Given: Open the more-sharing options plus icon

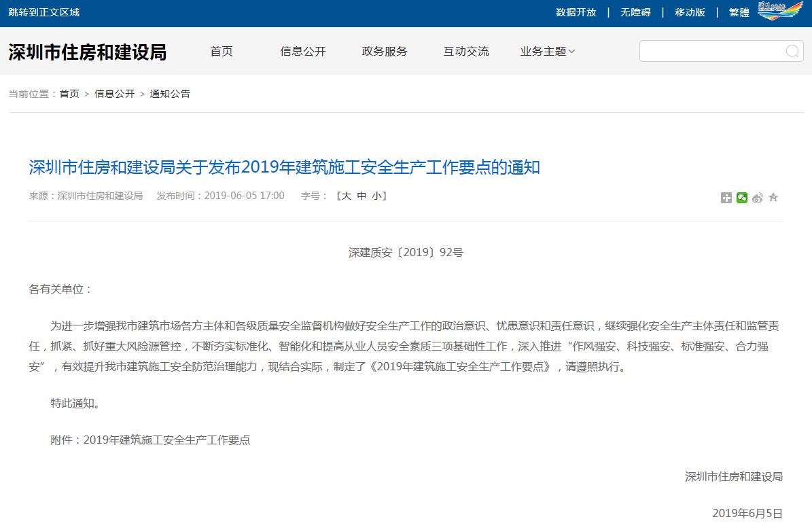Looking at the screenshot, I should pyautogui.click(x=726, y=198).
